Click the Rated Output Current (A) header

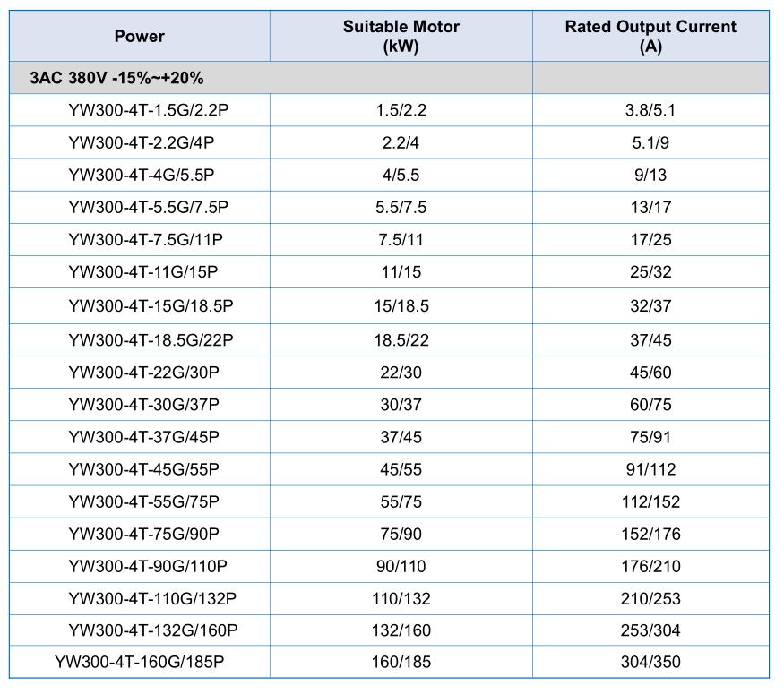650,36
